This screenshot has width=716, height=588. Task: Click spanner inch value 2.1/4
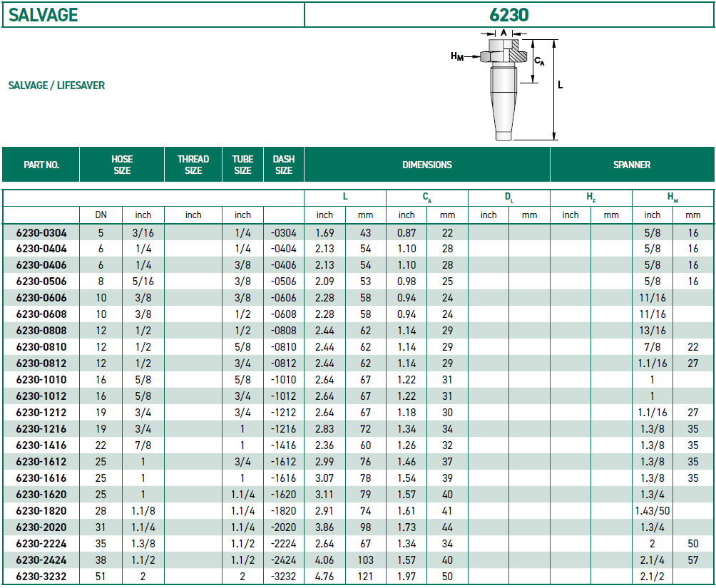653,560
